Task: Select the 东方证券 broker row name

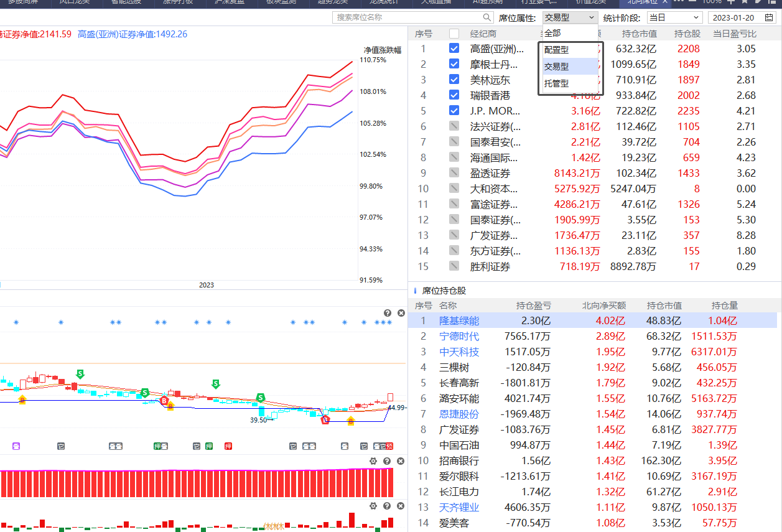Action: pyautogui.click(x=496, y=251)
